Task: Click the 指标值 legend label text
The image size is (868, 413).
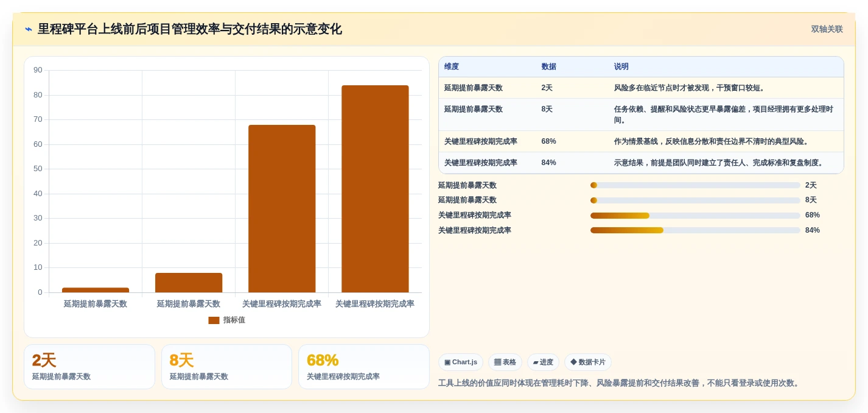Action: 234,320
